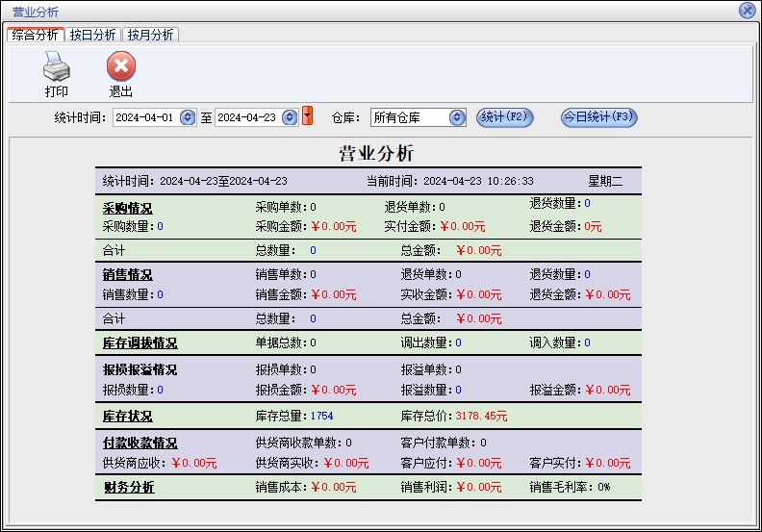Screen dimensions: 762x532
Task: Click the 今日统计(F3) button
Action: (598, 117)
